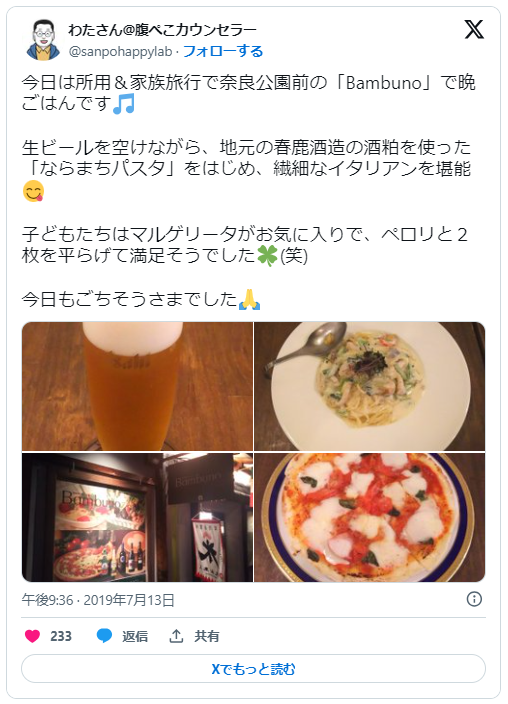
Task: Open the margherita pizza photo
Action: pos(370,517)
